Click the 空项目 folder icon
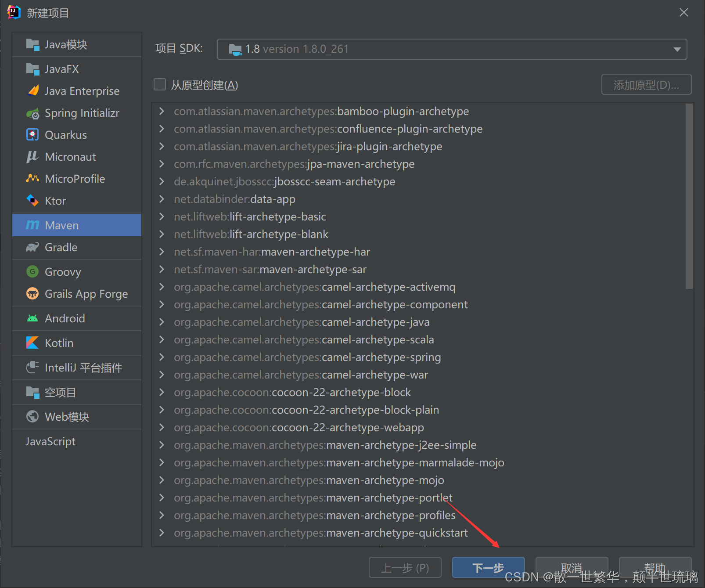The image size is (705, 588). [33, 392]
